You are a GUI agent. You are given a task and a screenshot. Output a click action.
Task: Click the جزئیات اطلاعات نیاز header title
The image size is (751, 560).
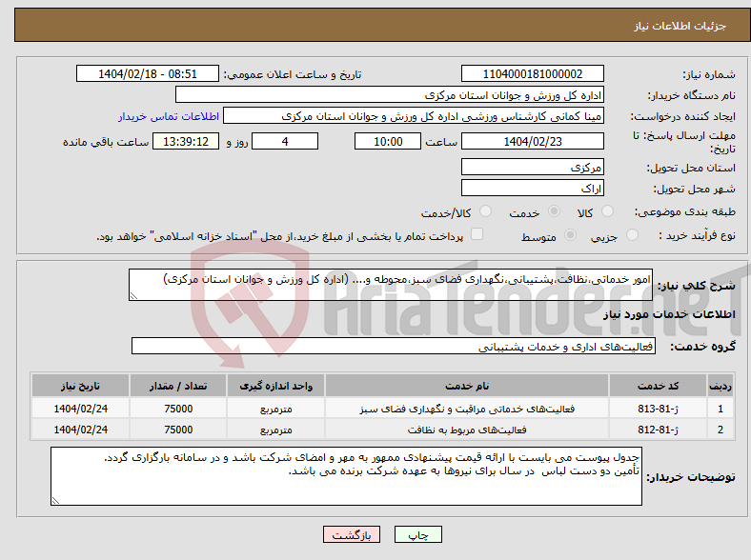tap(680, 26)
